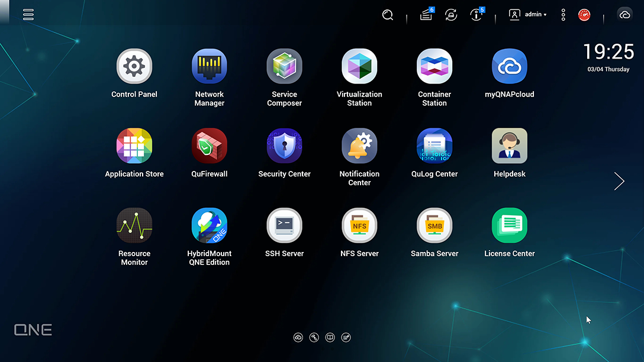Open the red dashboard gauge icon
Image resolution: width=644 pixels, height=362 pixels.
(x=584, y=15)
